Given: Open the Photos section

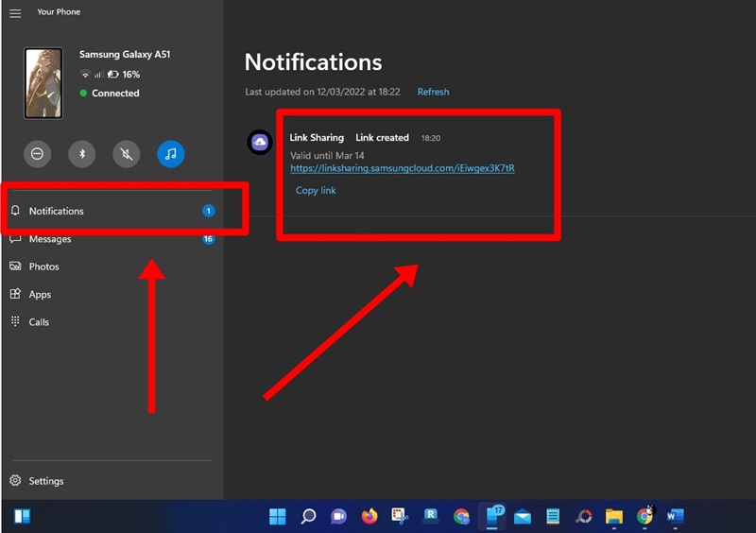Looking at the screenshot, I should (x=43, y=266).
